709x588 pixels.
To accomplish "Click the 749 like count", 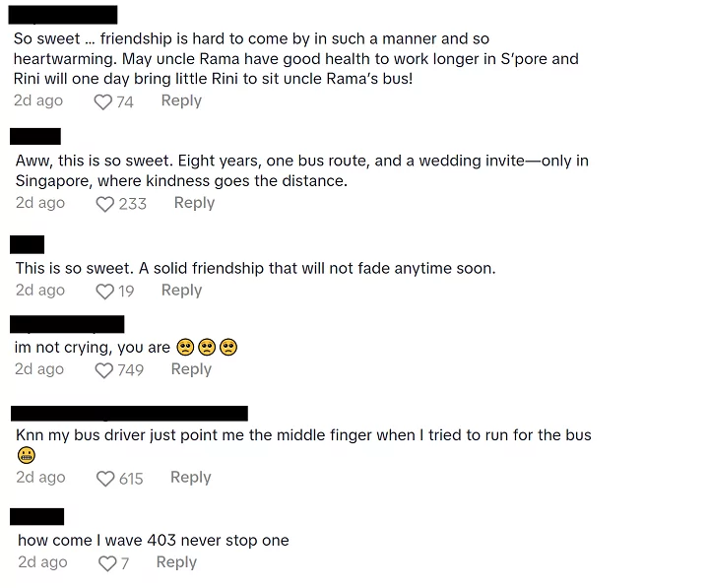I will 131,370.
